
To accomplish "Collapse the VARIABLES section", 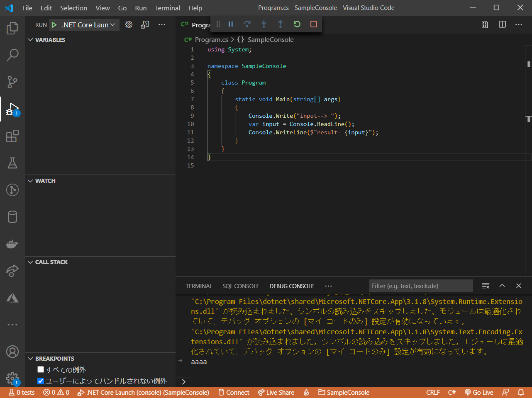I will 100,40.
